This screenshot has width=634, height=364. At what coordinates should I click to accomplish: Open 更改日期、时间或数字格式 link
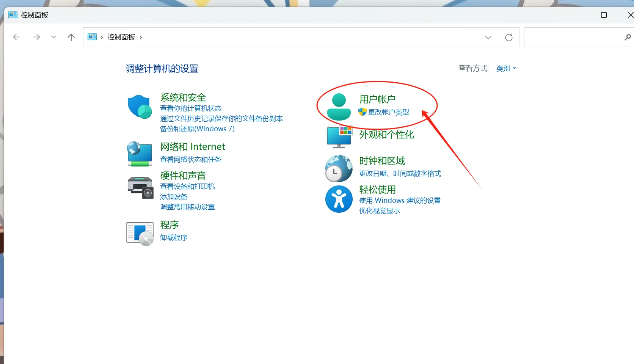click(x=400, y=174)
